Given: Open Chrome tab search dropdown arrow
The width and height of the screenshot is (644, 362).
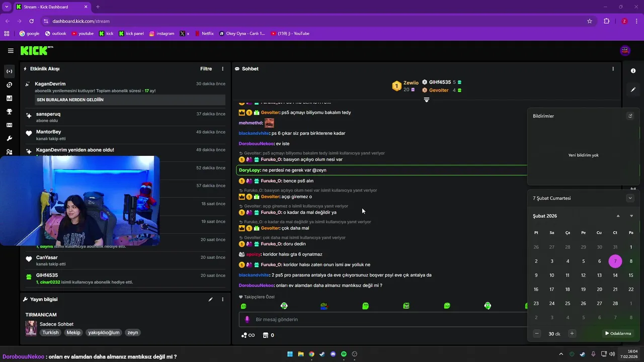Looking at the screenshot, I should tap(7, 7).
